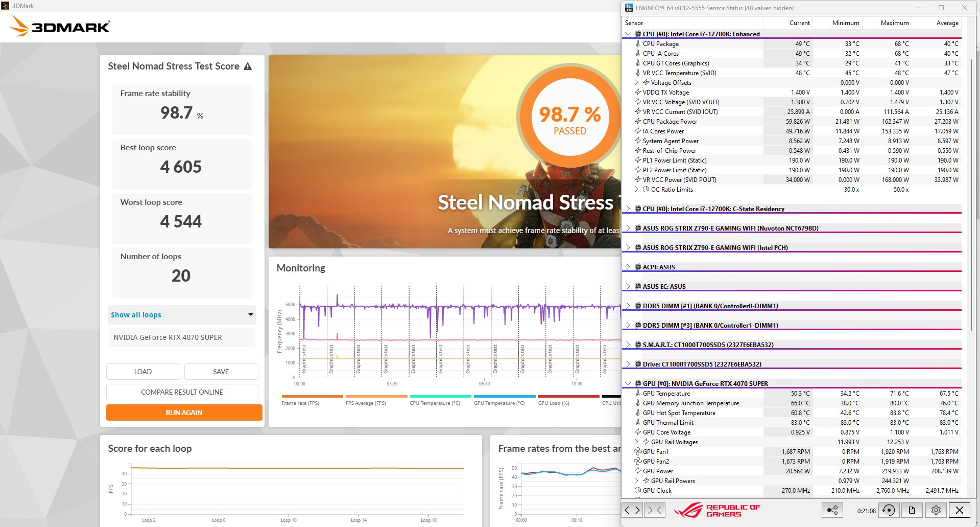
Task: Expand the Intel PCH sensor group
Action: click(x=628, y=247)
